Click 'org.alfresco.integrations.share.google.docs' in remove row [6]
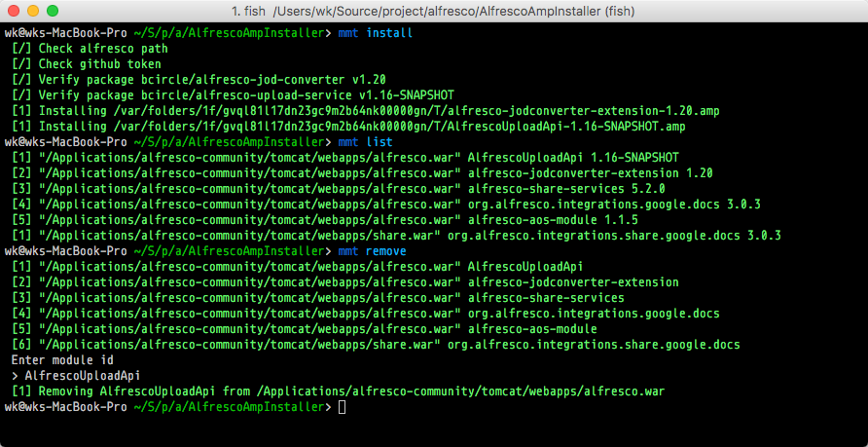Screen dimensions: 868x447 (x=594, y=345)
